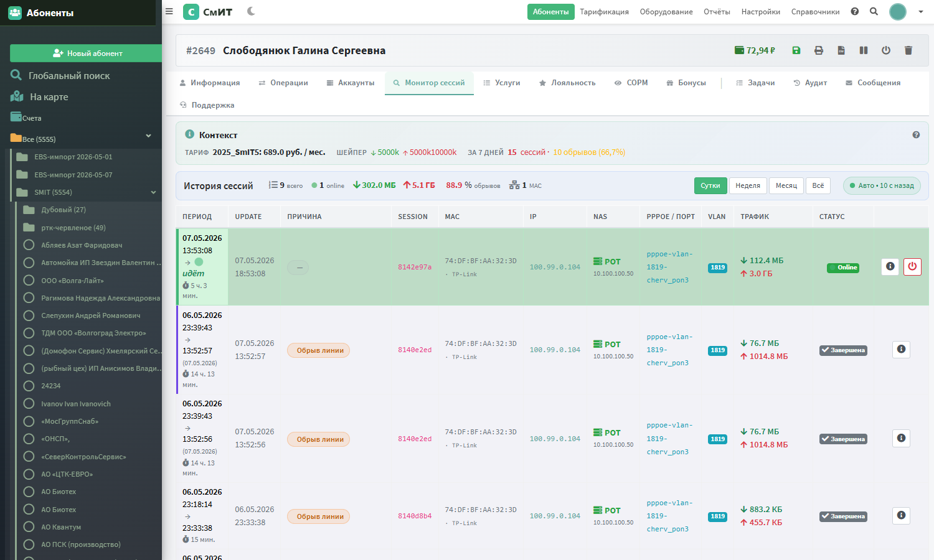This screenshot has height=560, width=934.
Task: Open the Услуги tab
Action: pyautogui.click(x=502, y=83)
